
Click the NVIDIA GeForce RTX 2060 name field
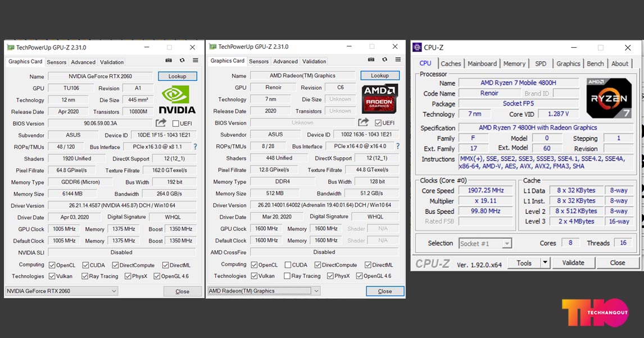[x=100, y=76]
